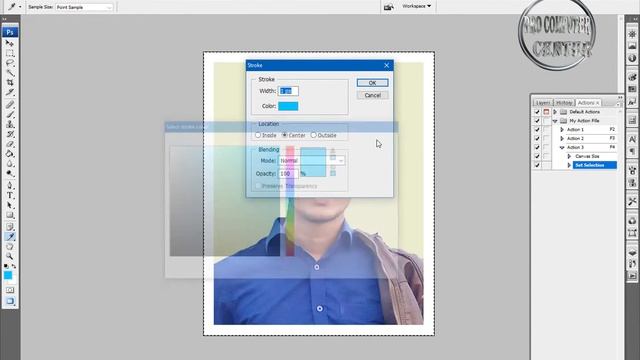Select the Paint Bucket tool
Viewport: 640px width, 360px height.
[10, 153]
